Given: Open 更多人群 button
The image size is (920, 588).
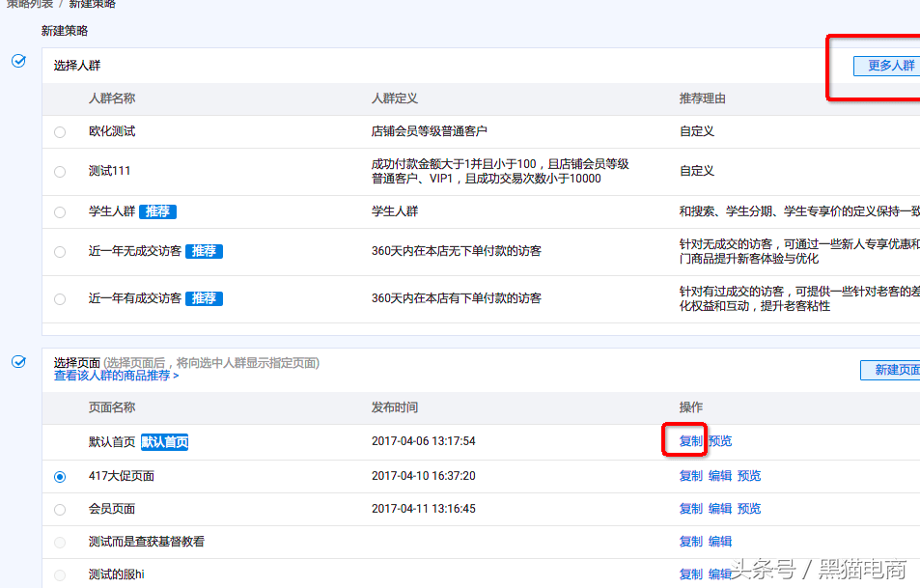Looking at the screenshot, I should 888,66.
